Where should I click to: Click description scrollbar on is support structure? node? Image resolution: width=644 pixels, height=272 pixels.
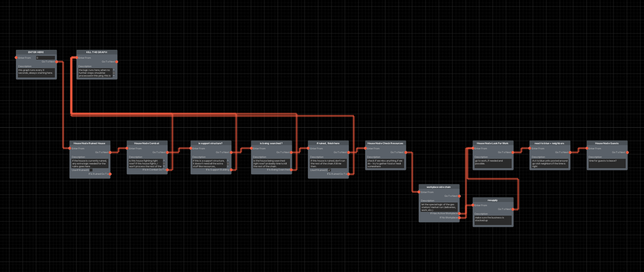point(228,163)
